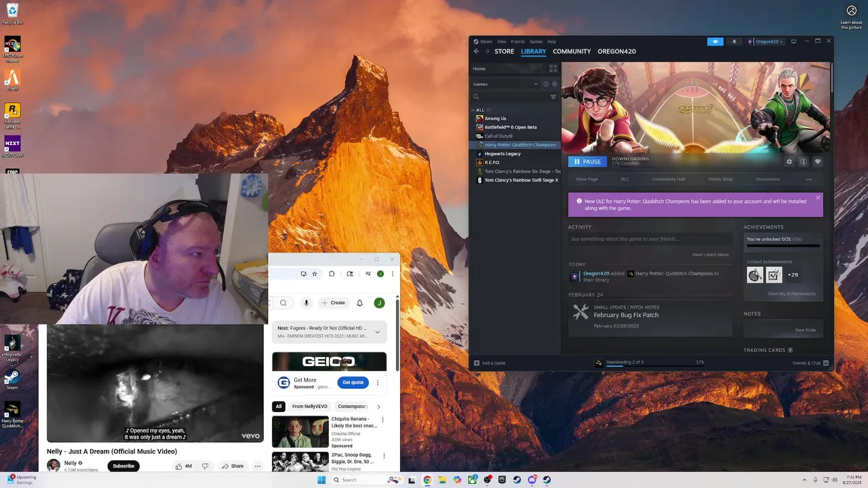Click the recent activity clock filter icon

[x=546, y=84]
